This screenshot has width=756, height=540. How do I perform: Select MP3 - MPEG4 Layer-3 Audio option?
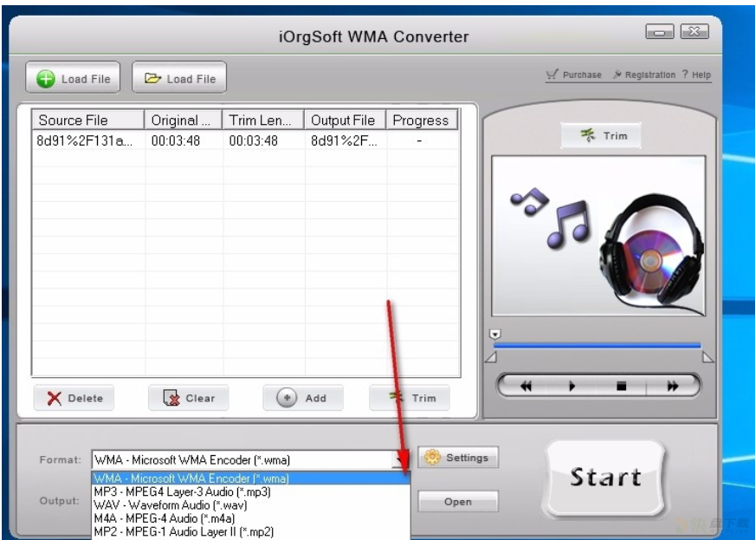coord(251,491)
